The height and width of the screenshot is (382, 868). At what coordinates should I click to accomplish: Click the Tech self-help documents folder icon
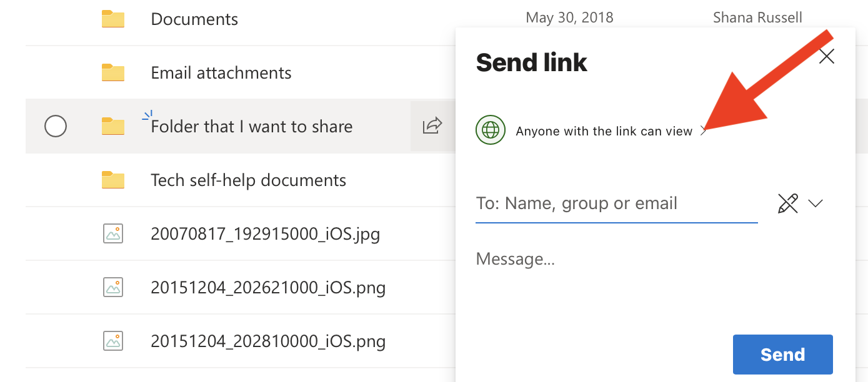tap(113, 180)
